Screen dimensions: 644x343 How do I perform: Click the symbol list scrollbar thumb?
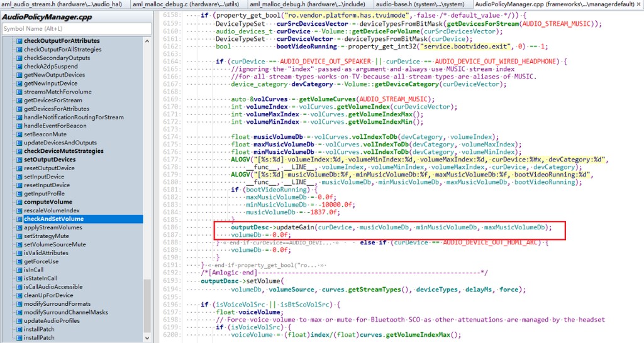147,306
